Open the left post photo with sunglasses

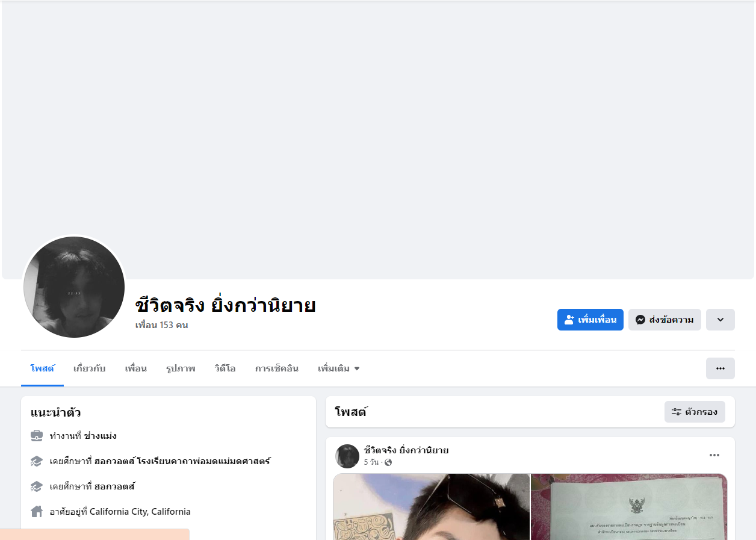point(432,507)
